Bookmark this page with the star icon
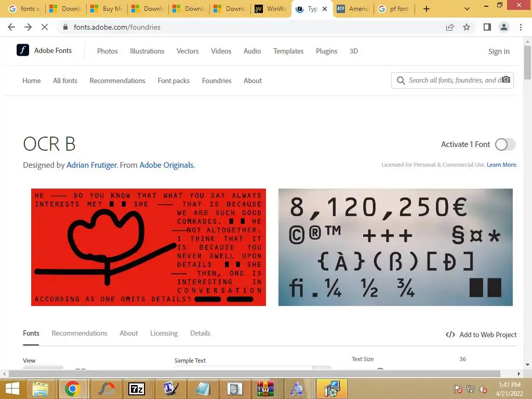 [x=467, y=27]
